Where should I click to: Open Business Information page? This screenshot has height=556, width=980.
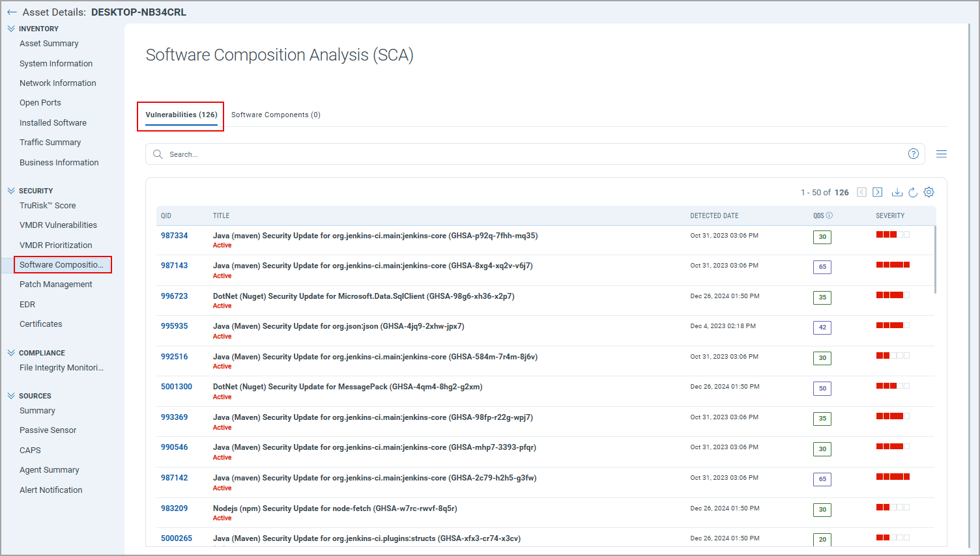tap(59, 163)
